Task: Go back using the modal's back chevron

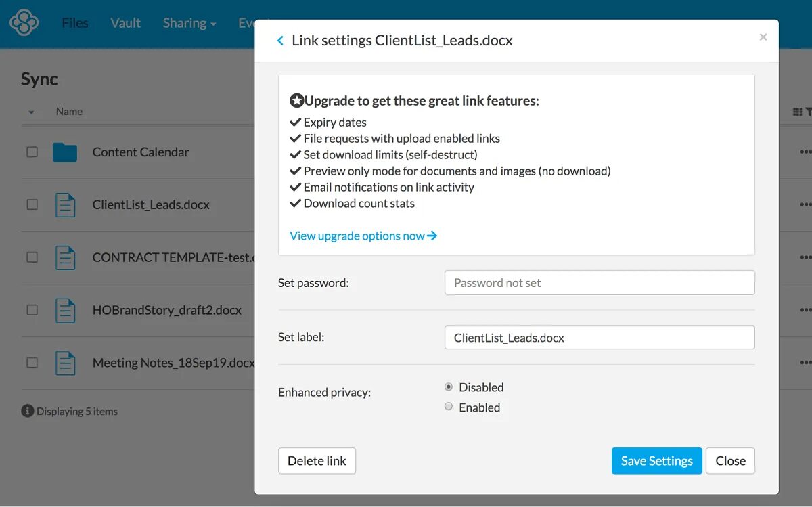Action: [x=280, y=41]
